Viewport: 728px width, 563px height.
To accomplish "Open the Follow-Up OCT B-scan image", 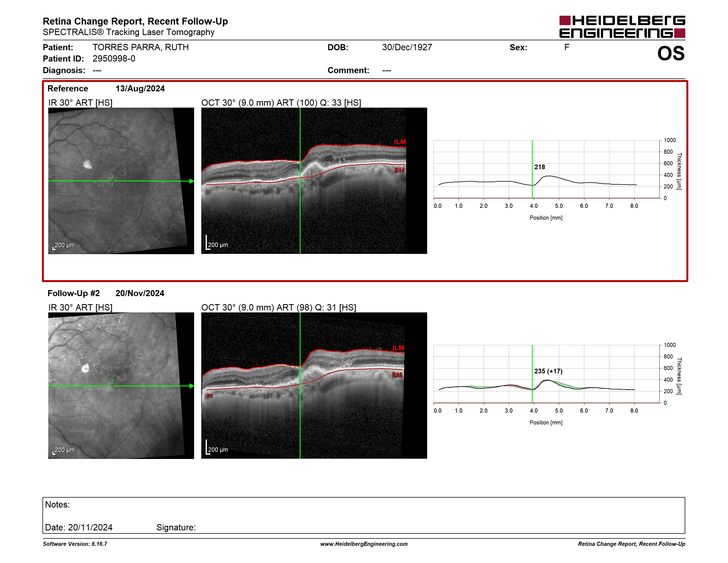I will click(x=314, y=386).
